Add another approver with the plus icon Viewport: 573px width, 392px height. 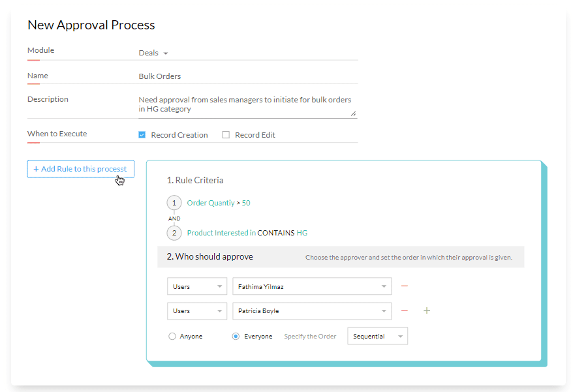point(426,310)
